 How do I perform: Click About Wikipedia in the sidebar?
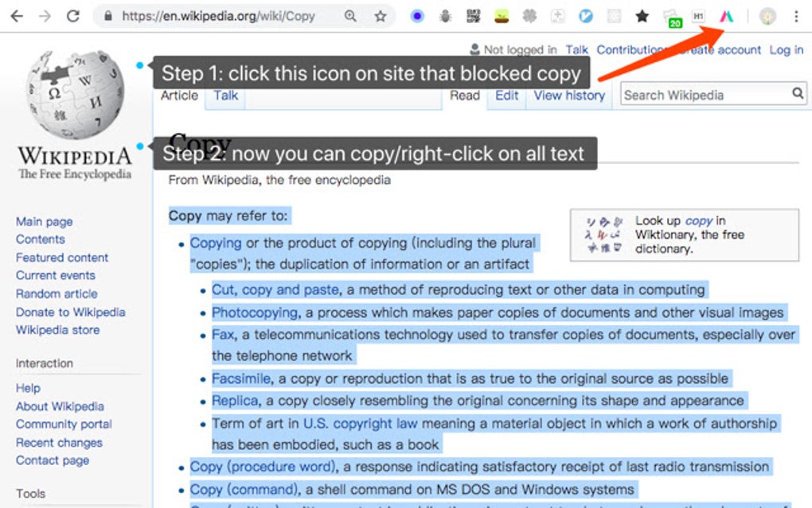60,407
